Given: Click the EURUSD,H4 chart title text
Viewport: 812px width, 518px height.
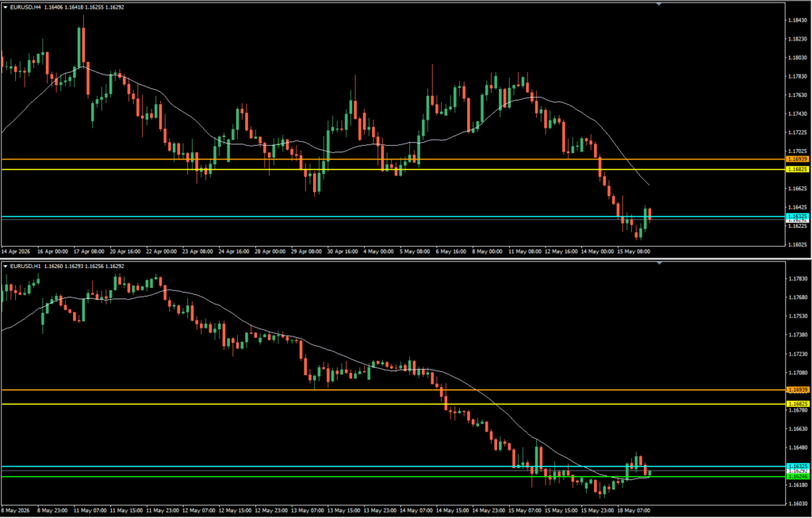Looking at the screenshot, I should coord(25,7).
